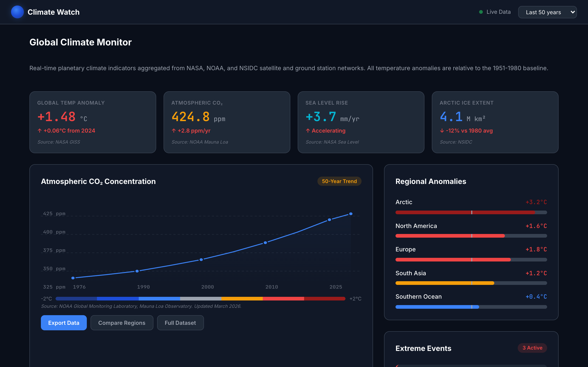Toggle the 3 Active badge in Extreme Events

click(532, 348)
